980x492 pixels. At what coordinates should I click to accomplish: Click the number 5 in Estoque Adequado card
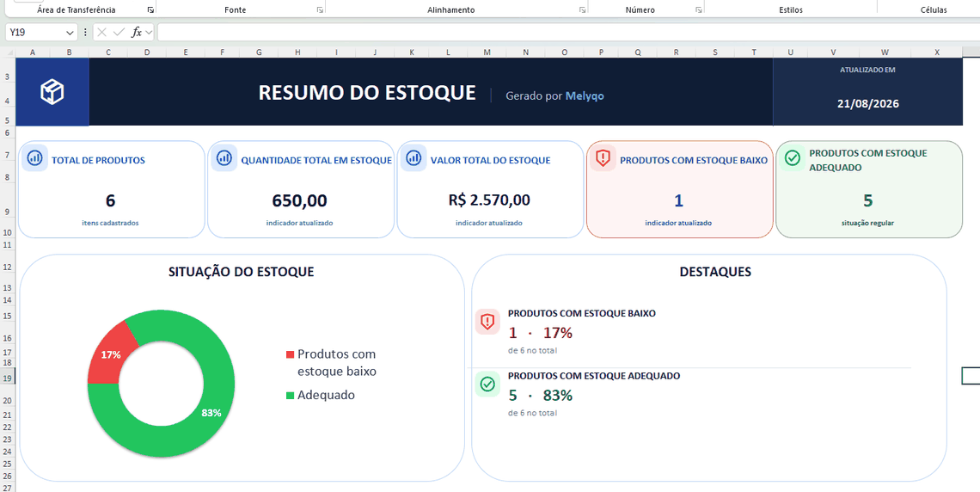click(868, 200)
